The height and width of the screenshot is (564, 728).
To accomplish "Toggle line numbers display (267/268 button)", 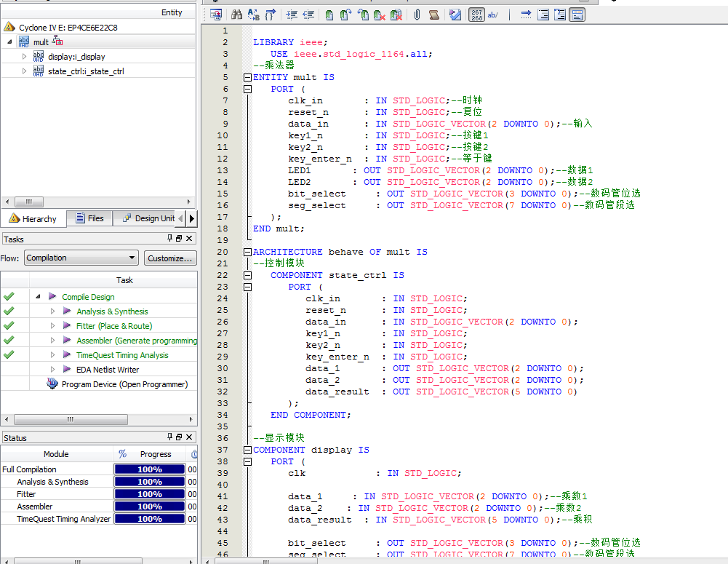I will (x=476, y=15).
